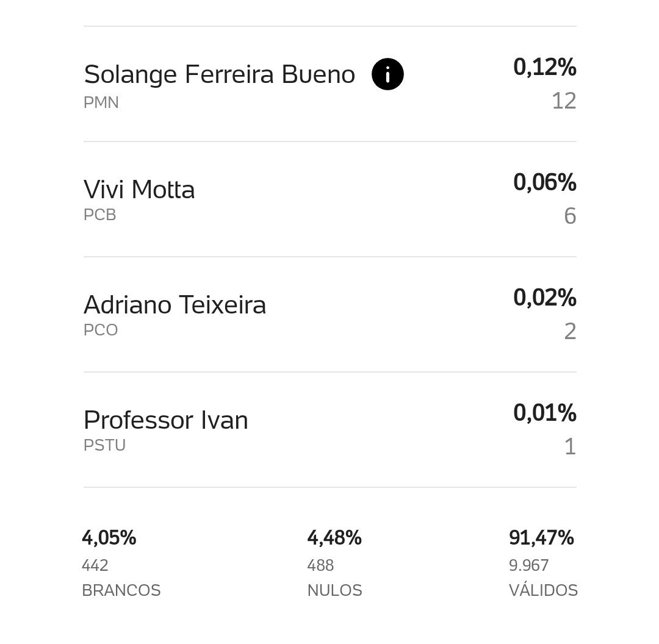Select candidate name Adriano Teixeira
Image resolution: width=659 pixels, height=644 pixels.
[x=175, y=304]
